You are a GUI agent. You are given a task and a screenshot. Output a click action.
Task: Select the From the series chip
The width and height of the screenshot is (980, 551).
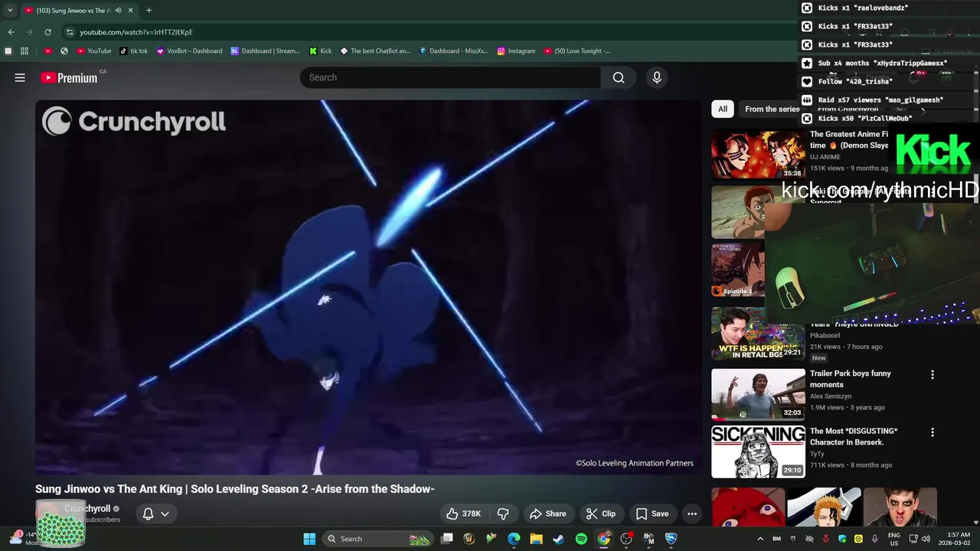772,109
